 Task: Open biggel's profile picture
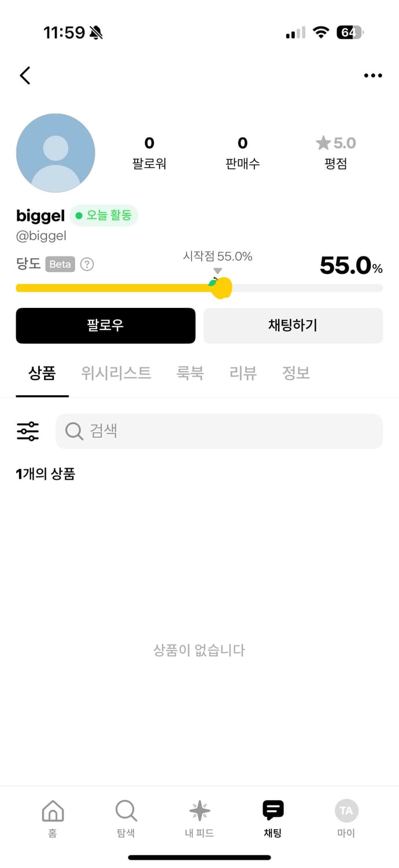click(55, 152)
